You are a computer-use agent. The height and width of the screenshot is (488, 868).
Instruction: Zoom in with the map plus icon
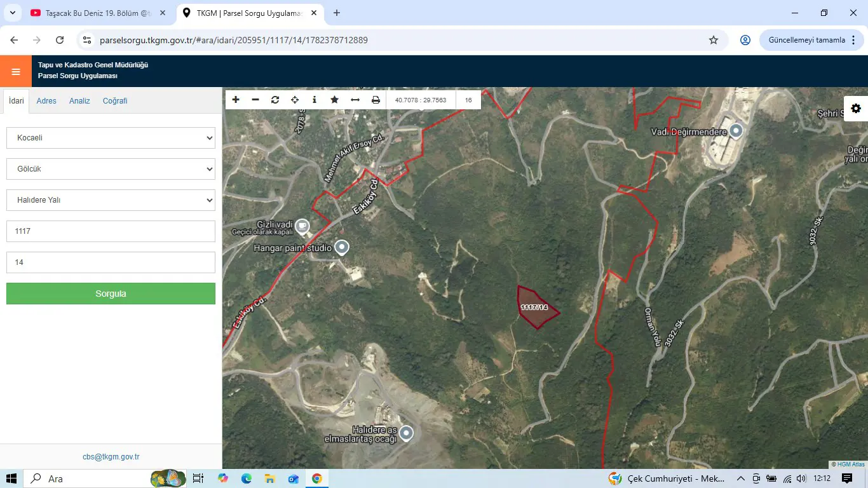click(x=236, y=100)
